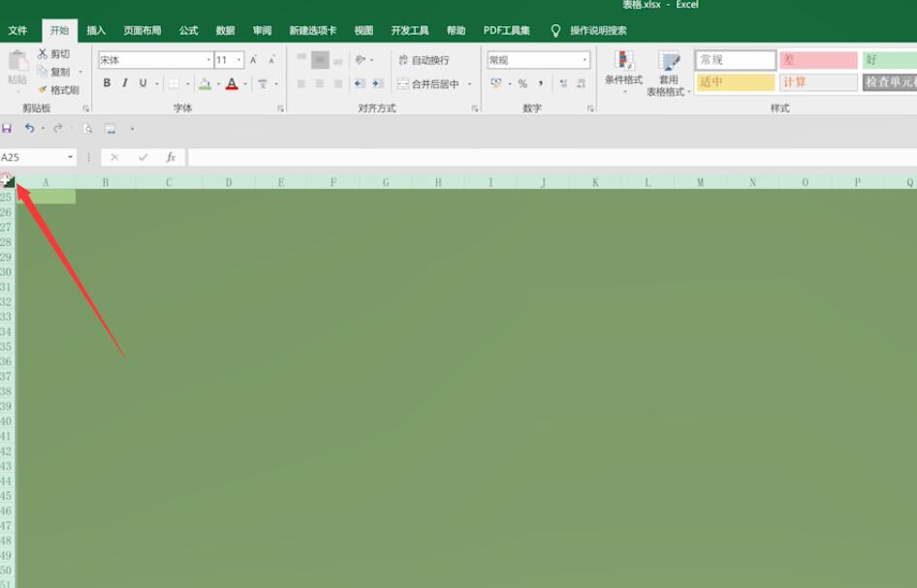This screenshot has height=588, width=917.
Task: Apply percent style
Action: (522, 83)
